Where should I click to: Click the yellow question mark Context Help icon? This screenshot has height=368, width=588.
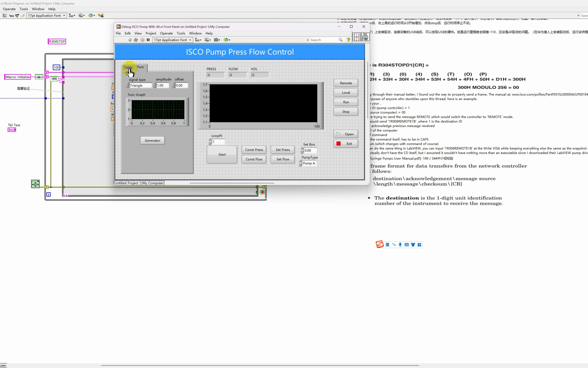349,40
